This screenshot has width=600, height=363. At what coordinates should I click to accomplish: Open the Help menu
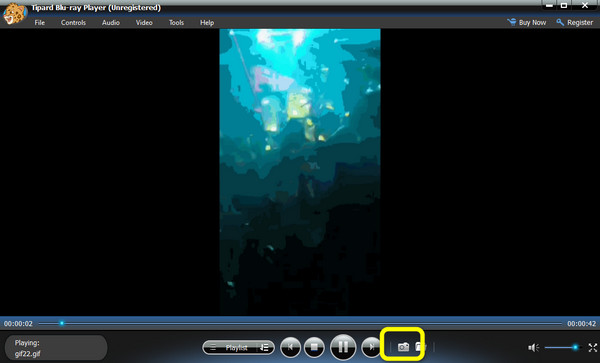pos(207,23)
